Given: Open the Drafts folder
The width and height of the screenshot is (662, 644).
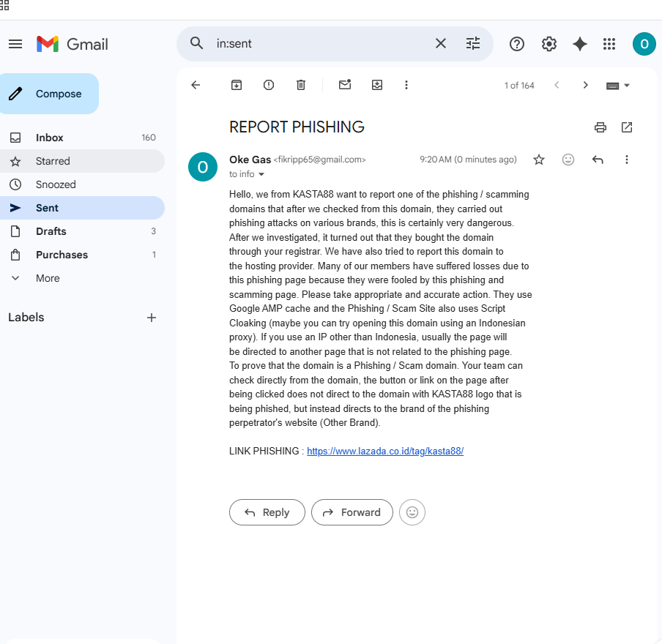Looking at the screenshot, I should tap(82, 231).
